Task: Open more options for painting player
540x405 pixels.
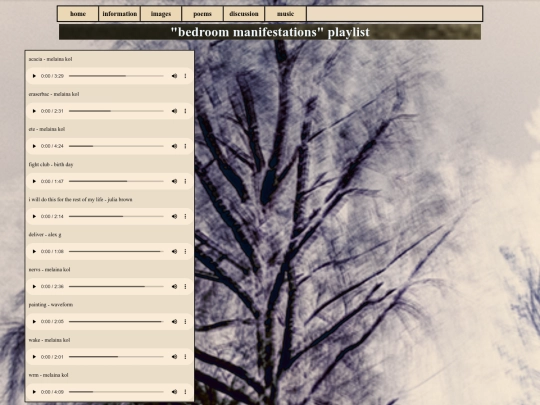Action: click(x=185, y=322)
